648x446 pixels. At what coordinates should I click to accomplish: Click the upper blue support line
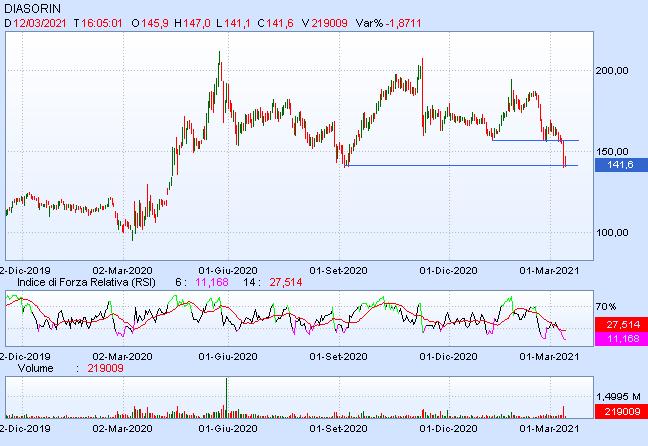point(535,141)
